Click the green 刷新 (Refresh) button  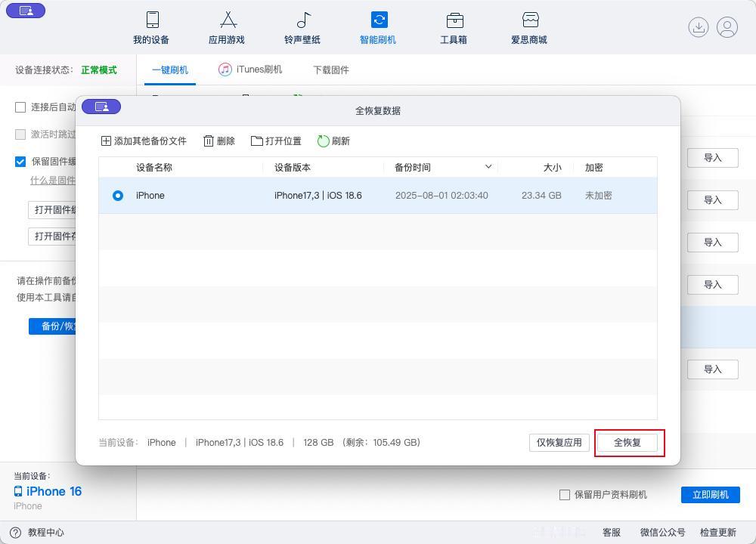click(x=333, y=141)
